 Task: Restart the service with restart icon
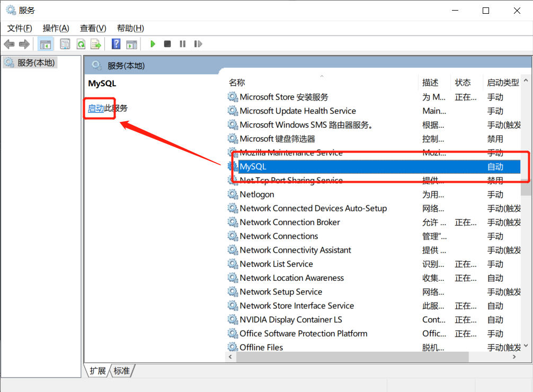198,44
